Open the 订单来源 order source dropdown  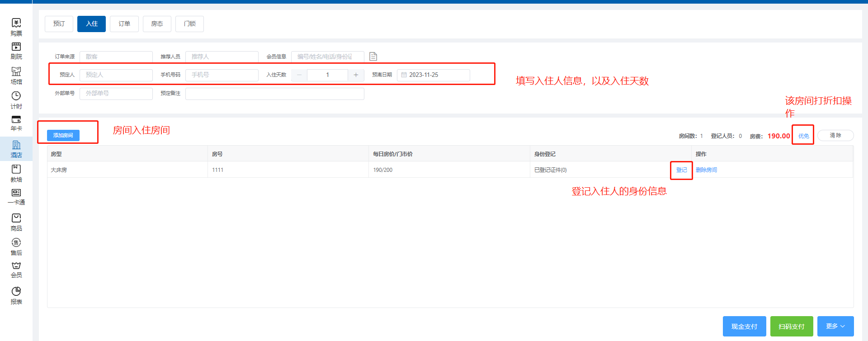click(x=116, y=57)
